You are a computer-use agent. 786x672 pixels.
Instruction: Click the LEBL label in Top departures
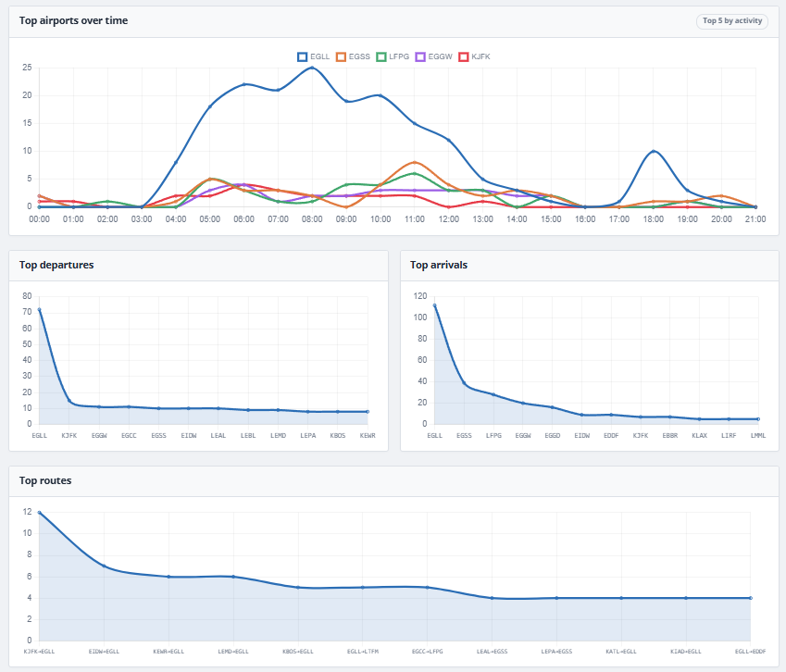point(248,435)
